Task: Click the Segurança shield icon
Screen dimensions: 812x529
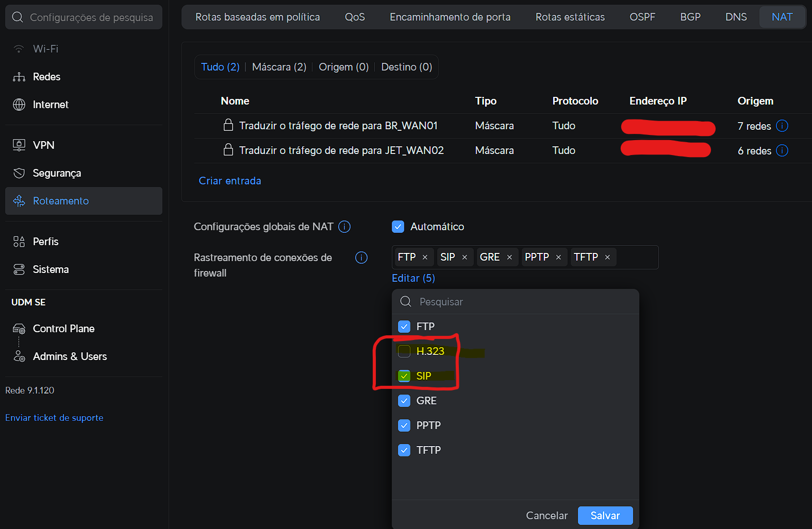Action: pos(19,173)
